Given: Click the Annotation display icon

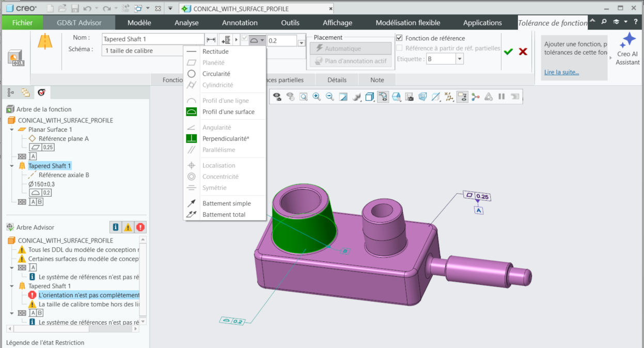Looking at the screenshot, I should click(463, 97).
